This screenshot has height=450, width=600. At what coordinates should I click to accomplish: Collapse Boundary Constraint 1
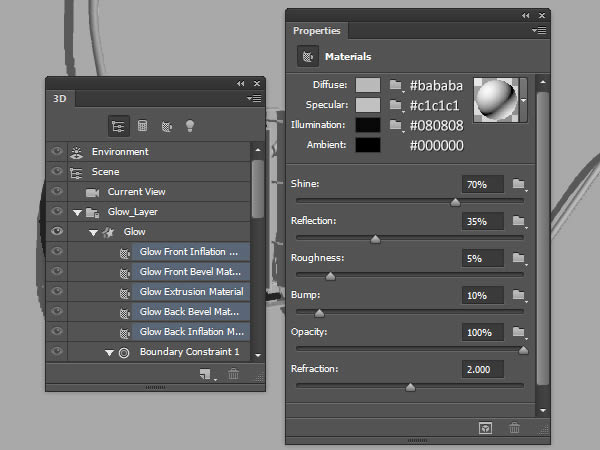[x=109, y=352]
